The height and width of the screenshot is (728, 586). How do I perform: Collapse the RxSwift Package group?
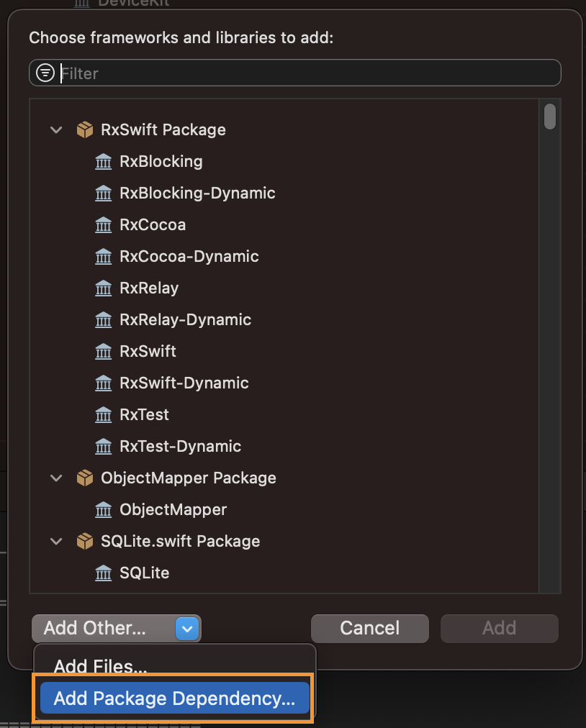coord(56,130)
